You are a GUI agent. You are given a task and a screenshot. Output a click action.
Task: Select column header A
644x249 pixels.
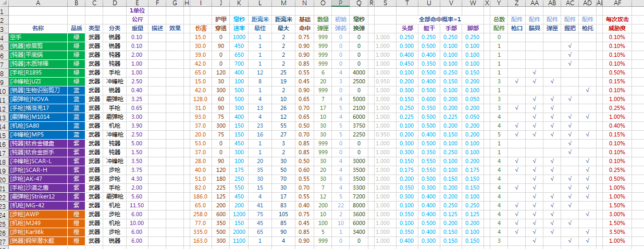tap(38, 3)
